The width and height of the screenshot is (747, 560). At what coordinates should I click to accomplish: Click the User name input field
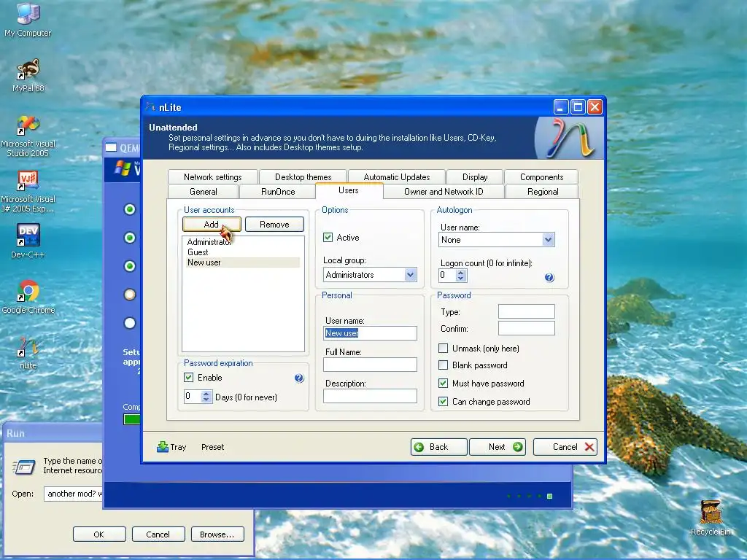[370, 332]
